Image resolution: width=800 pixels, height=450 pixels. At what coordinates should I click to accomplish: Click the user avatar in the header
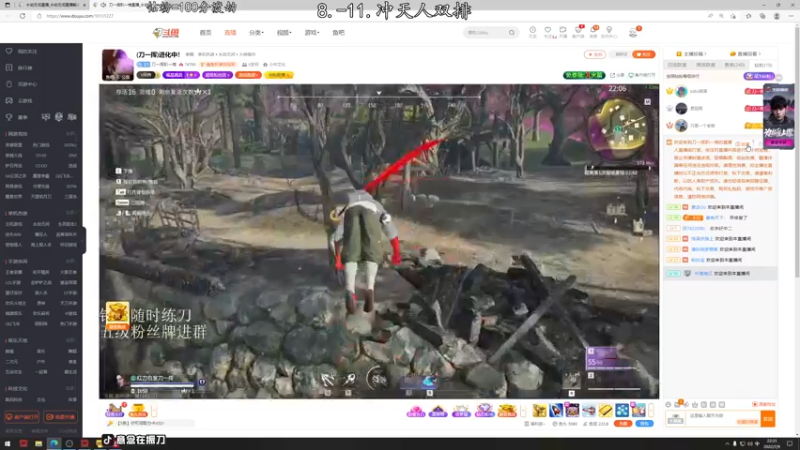click(633, 32)
